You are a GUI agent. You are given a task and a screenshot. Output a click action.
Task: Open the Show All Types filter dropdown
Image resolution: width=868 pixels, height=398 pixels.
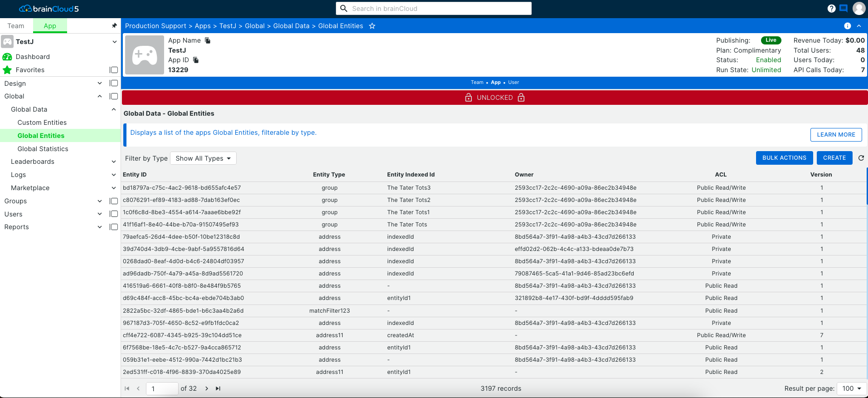tap(203, 158)
